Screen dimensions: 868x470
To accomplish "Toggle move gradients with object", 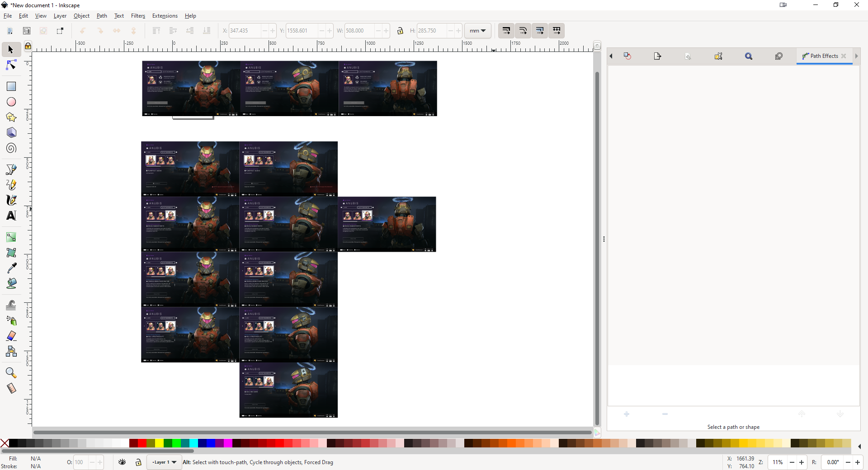I will 540,31.
